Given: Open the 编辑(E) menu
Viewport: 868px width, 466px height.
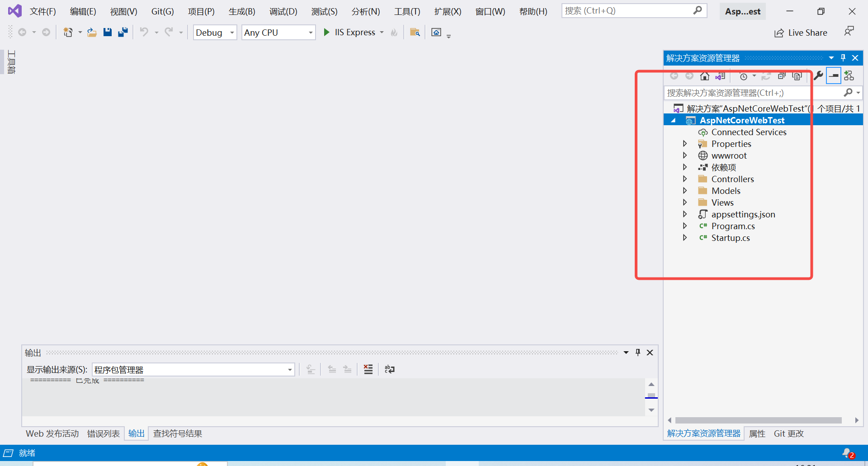Looking at the screenshot, I should coord(83,11).
